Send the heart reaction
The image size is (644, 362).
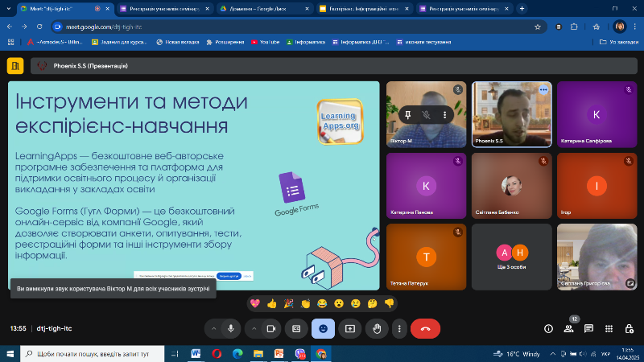click(255, 304)
